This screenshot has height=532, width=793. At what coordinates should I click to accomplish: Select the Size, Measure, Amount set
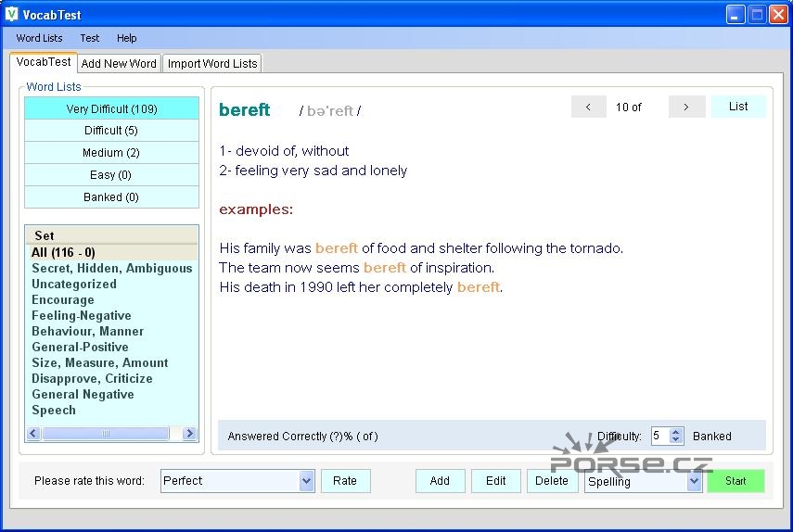99,362
